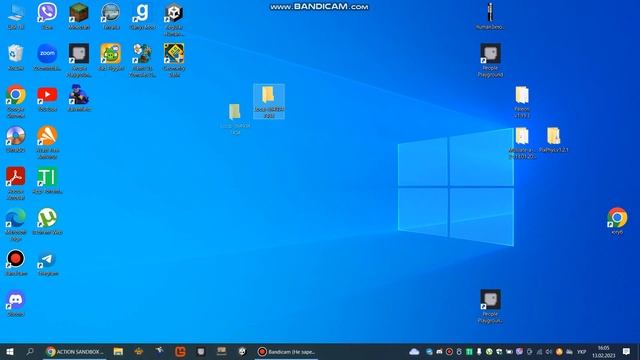Click Discord icon in system tray
The width and height of the screenshot is (640, 360).
click(439, 351)
